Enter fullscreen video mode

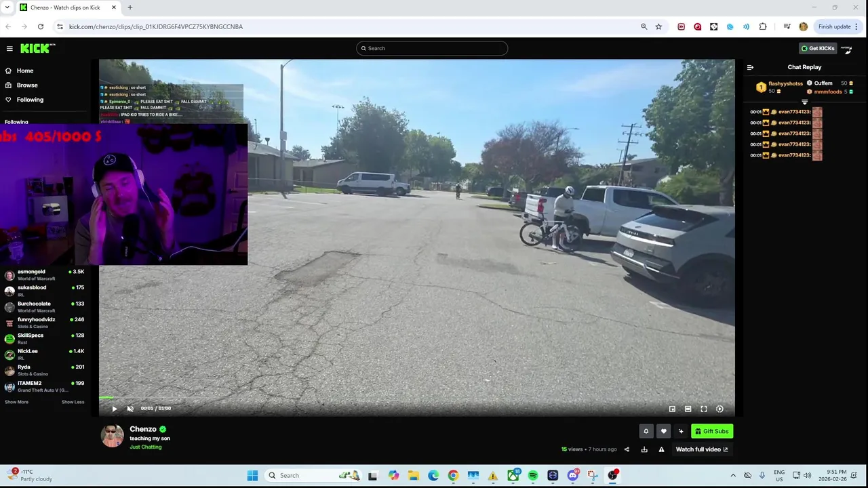704,409
